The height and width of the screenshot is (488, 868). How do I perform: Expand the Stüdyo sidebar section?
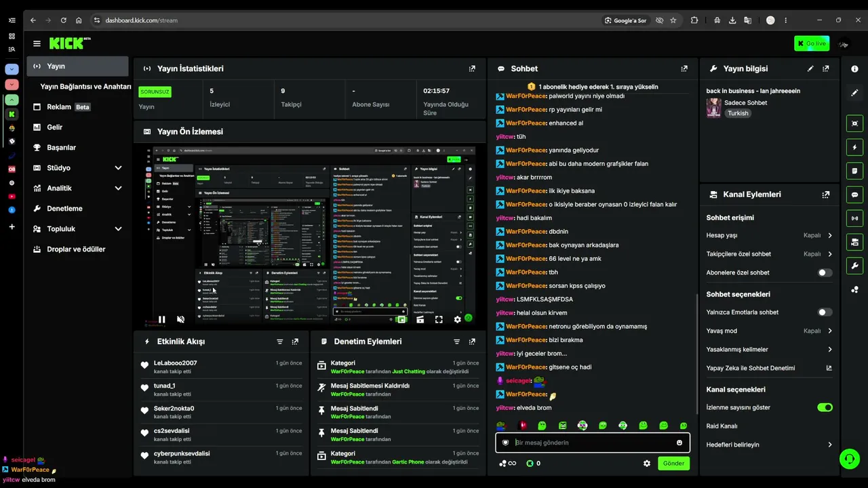click(118, 168)
